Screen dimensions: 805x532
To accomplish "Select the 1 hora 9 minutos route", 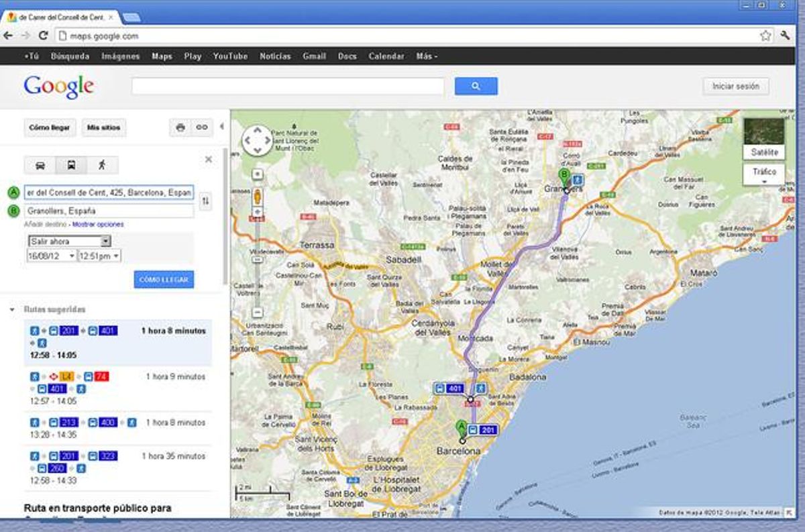I will tap(118, 388).
